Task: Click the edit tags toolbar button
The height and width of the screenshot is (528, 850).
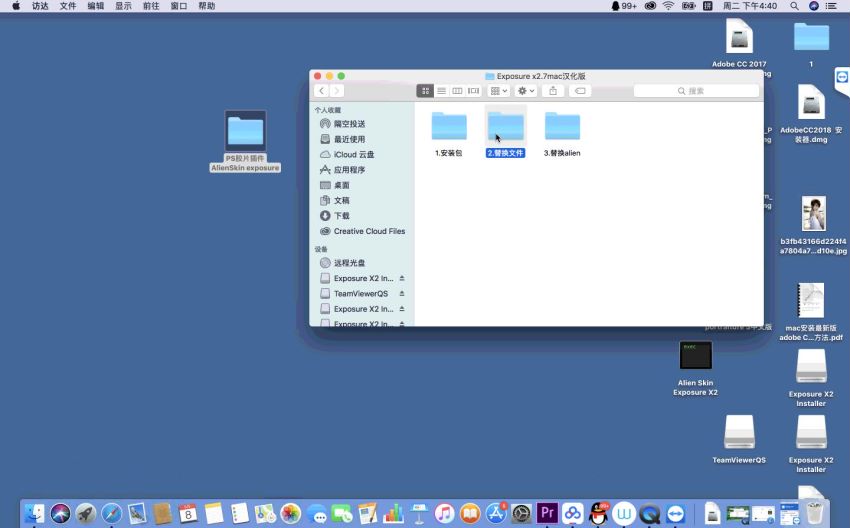Action: [580, 91]
